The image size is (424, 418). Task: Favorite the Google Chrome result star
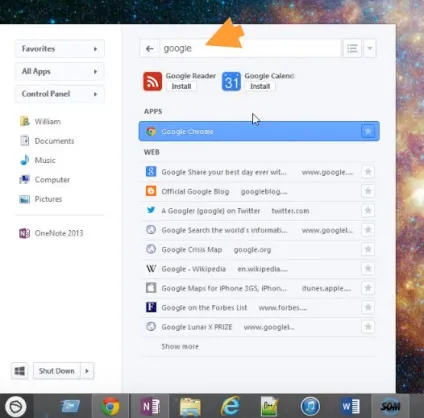click(368, 131)
